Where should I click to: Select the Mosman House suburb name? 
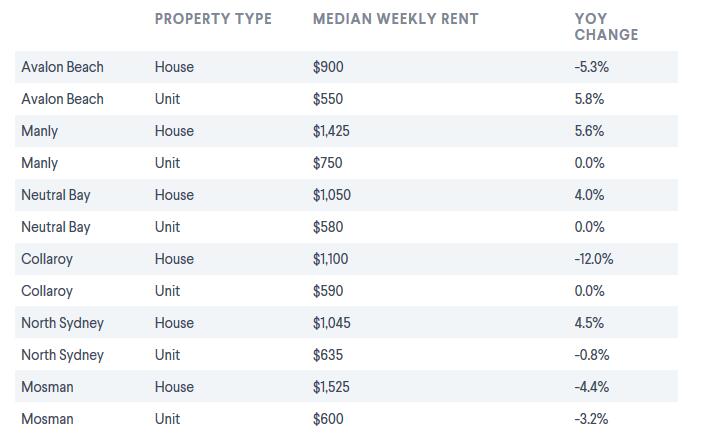click(47, 387)
